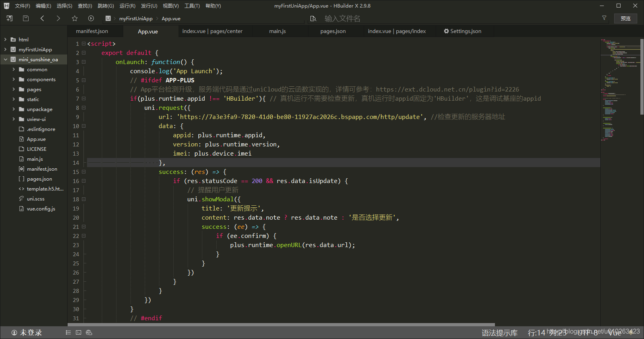Fold the uni.request block at line 8
This screenshot has width=644, height=339.
click(x=83, y=108)
